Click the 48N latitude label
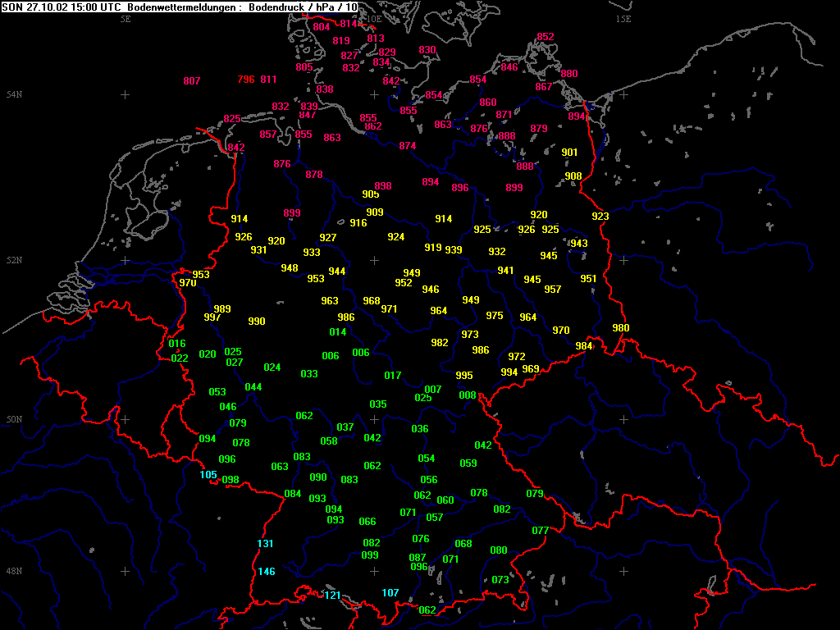Screen dimensions: 840x630 click(15, 571)
